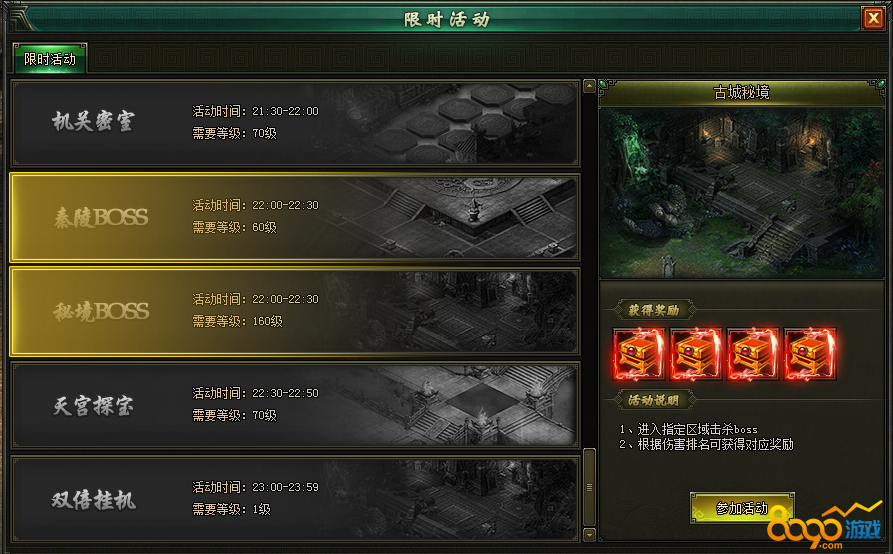Select the 限时活动 tab
Viewport: 893px width, 554px height.
(x=50, y=59)
